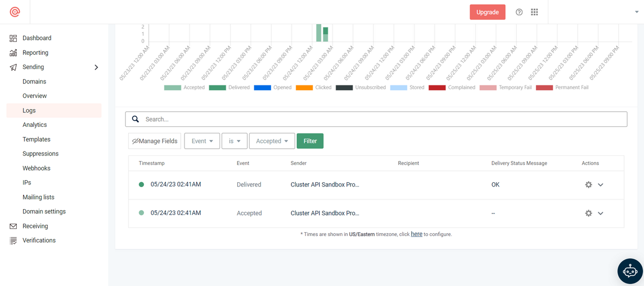Toggle the Delivered legend series
The height and width of the screenshot is (286, 644).
click(x=230, y=87)
